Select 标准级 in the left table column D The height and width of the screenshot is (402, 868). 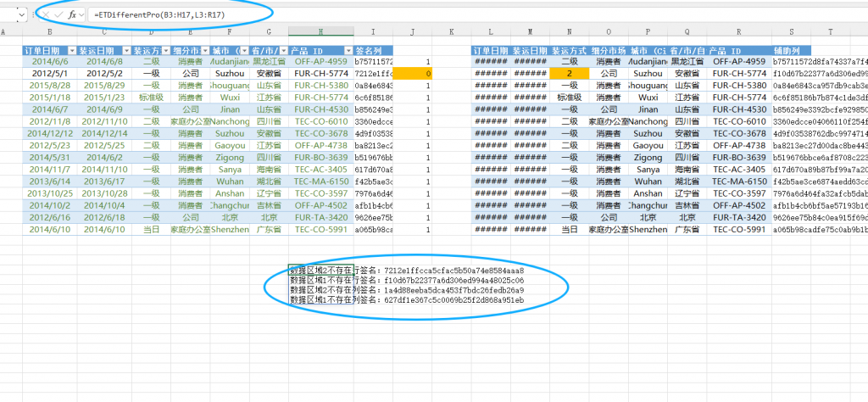(152, 98)
